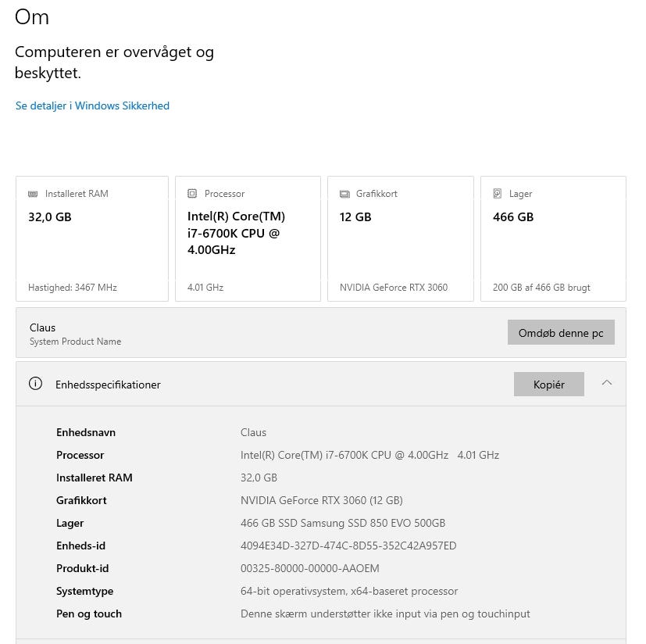The width and height of the screenshot is (646, 644).
Task: Click the Enhedsnavn value Claus
Action: click(x=253, y=432)
